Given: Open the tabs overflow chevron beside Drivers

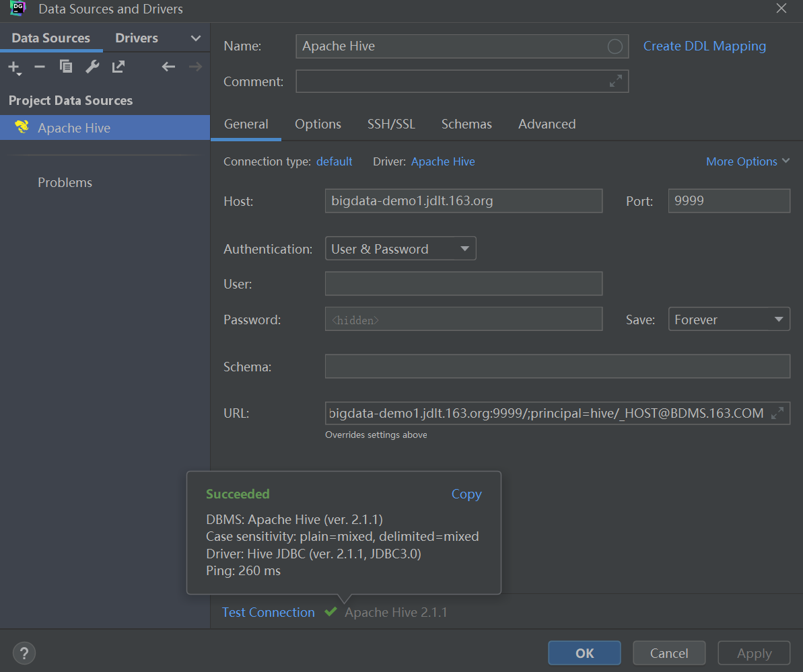Looking at the screenshot, I should click(x=196, y=38).
